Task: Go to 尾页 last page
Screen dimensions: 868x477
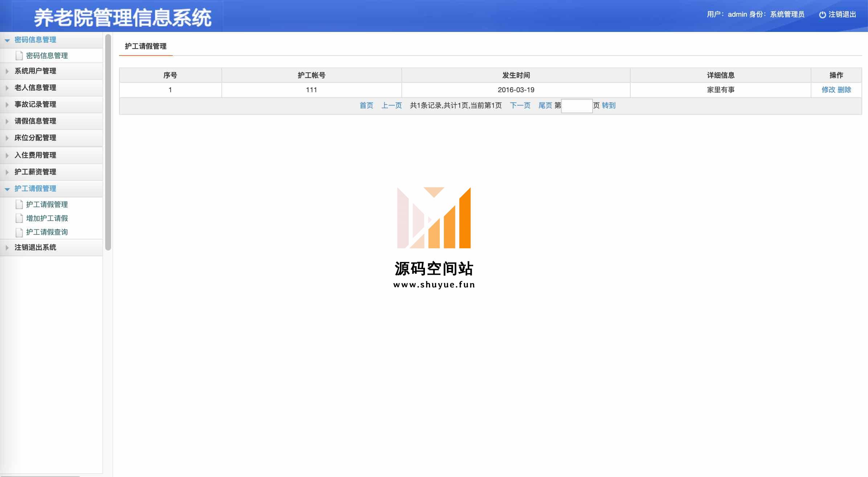Action: (545, 106)
